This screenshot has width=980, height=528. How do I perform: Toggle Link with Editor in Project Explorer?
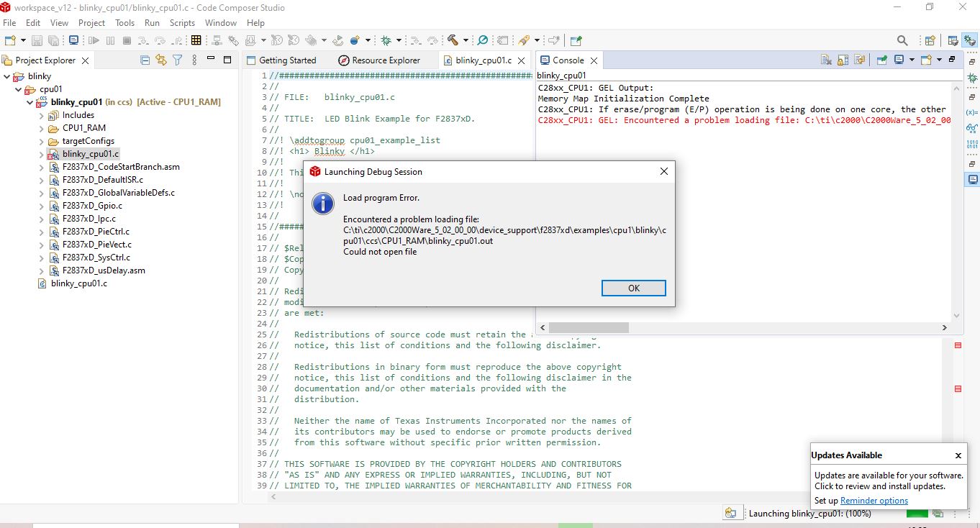(161, 60)
